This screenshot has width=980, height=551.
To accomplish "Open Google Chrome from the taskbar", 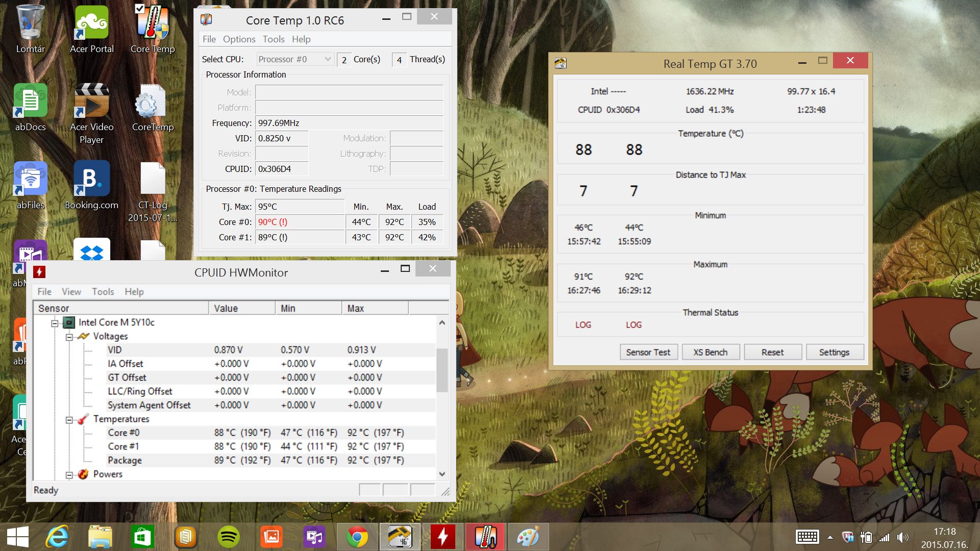I will click(x=357, y=537).
